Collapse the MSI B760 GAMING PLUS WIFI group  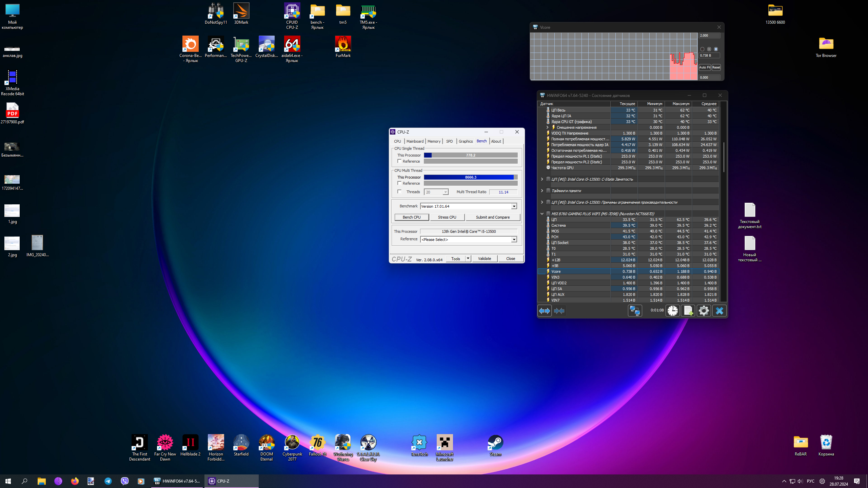(542, 214)
